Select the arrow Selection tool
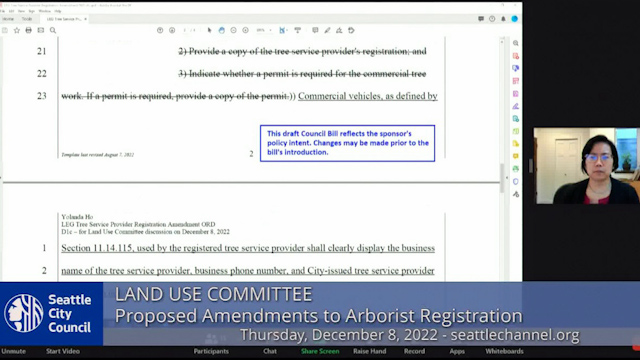This screenshot has height=360, width=640. coord(209,30)
